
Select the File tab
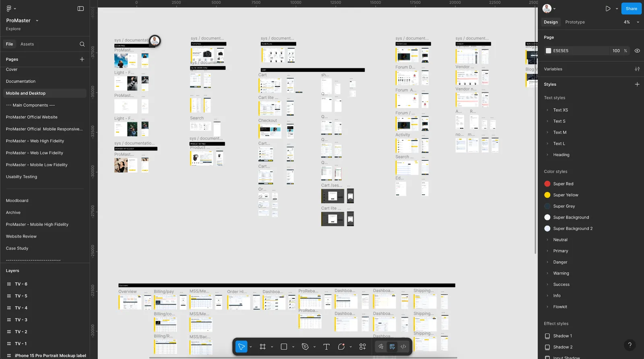point(9,44)
